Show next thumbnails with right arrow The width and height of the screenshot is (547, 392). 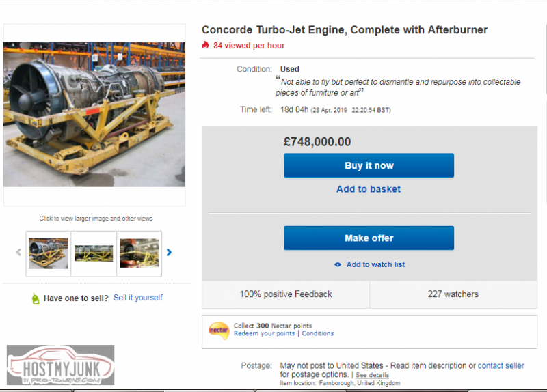(x=169, y=253)
